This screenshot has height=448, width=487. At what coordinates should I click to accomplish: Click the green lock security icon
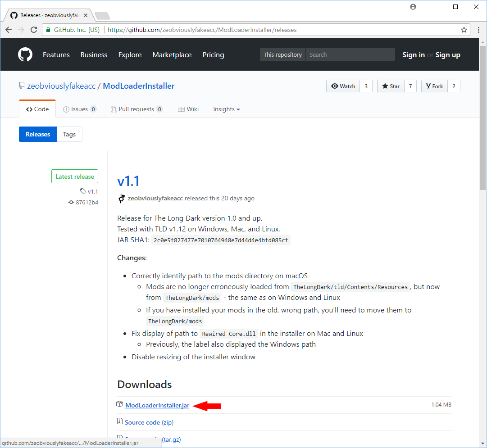pyautogui.click(x=48, y=30)
